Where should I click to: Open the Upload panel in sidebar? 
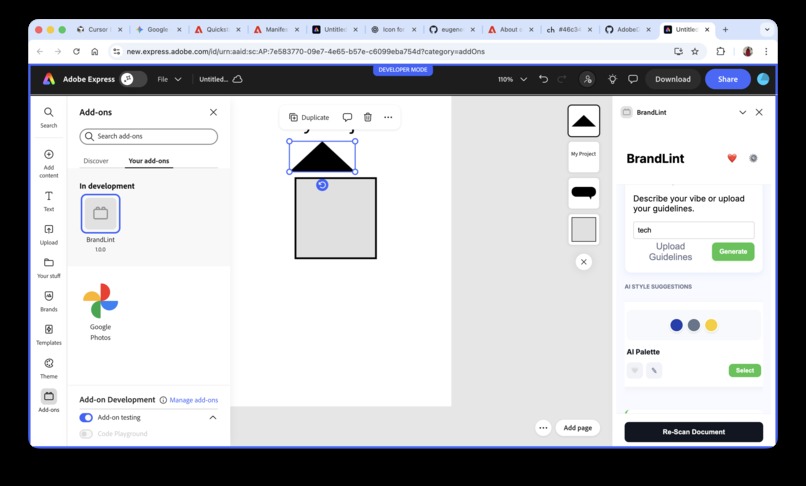pos(48,234)
